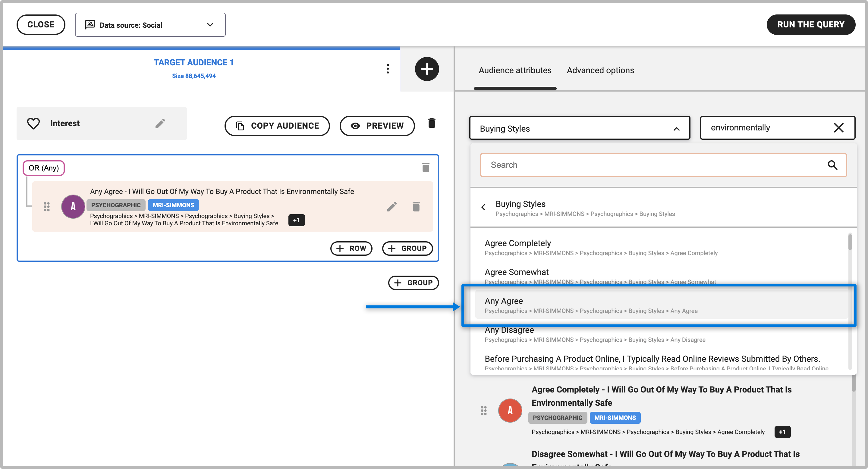This screenshot has height=469, width=868.
Task: Edit the Any Agree attribute row pencil
Action: point(392,206)
